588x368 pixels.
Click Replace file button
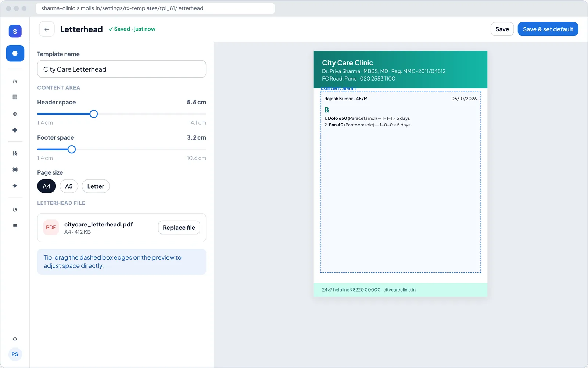(x=179, y=228)
